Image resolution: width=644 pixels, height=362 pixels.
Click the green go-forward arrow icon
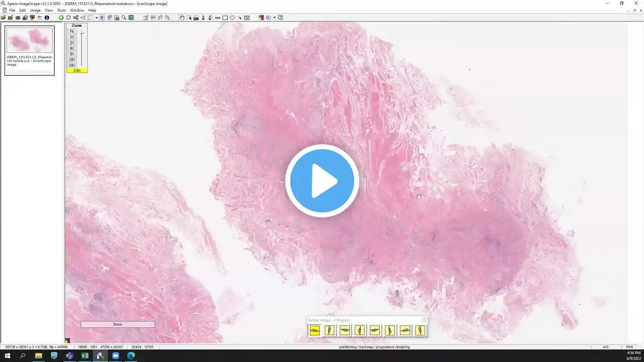[61, 18]
